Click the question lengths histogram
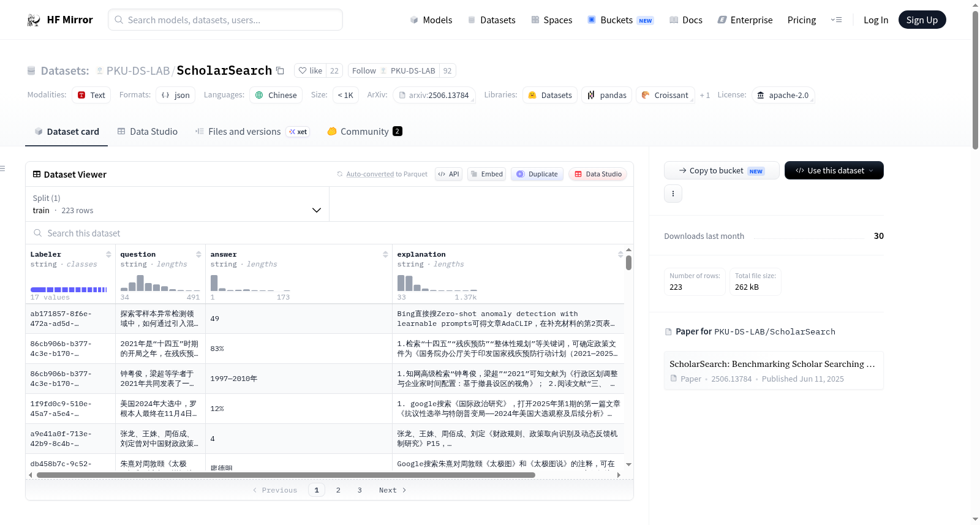Image resolution: width=980 pixels, height=525 pixels. [x=160, y=282]
